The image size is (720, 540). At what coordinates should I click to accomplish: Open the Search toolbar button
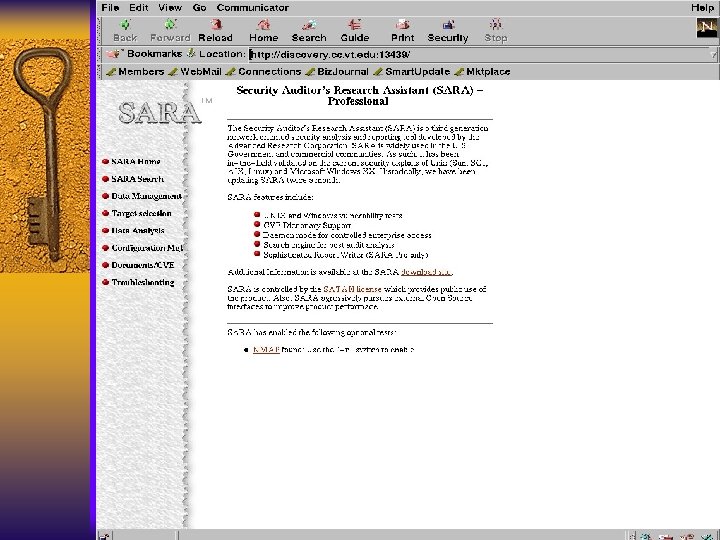[309, 31]
